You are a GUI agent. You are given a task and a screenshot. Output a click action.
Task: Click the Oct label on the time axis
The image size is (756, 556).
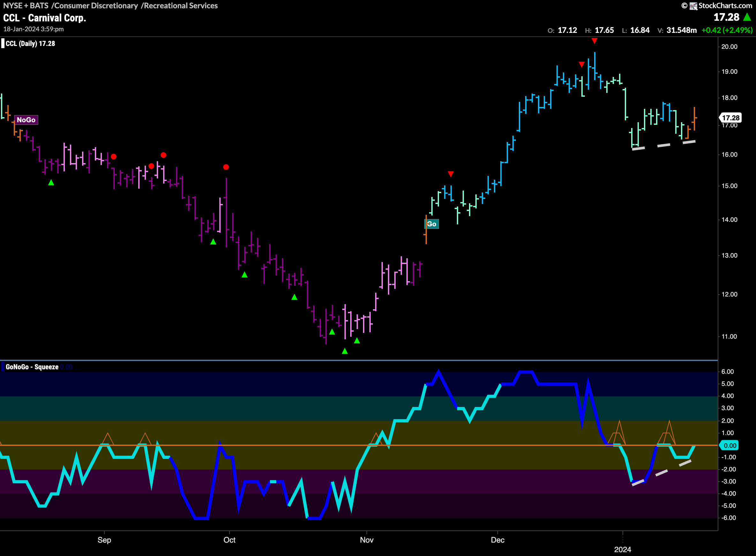pyautogui.click(x=230, y=540)
